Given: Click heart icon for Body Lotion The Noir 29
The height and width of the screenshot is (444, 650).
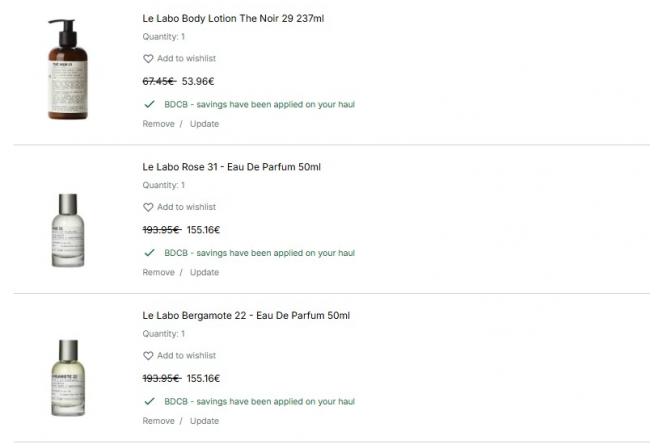Looking at the screenshot, I should coord(149,59).
